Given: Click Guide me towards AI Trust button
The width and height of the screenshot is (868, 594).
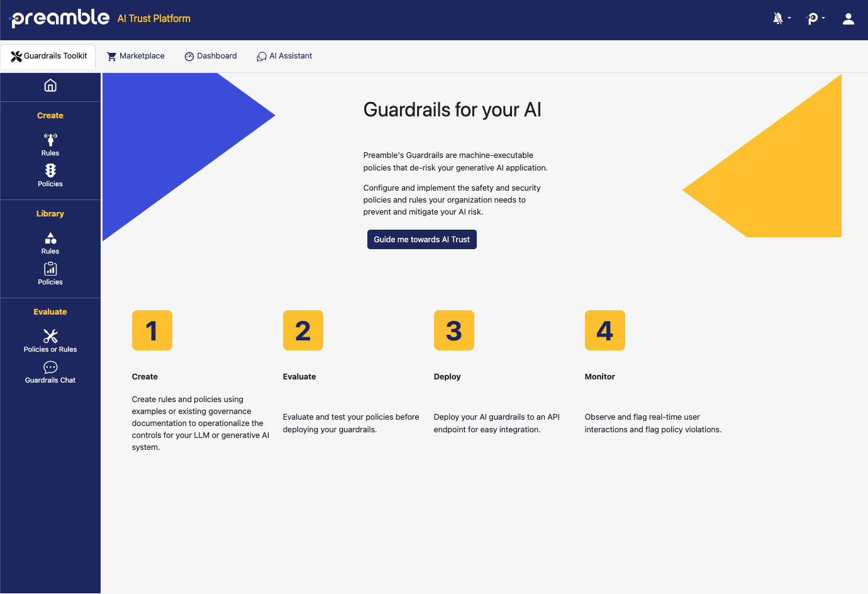Looking at the screenshot, I should coord(421,240).
